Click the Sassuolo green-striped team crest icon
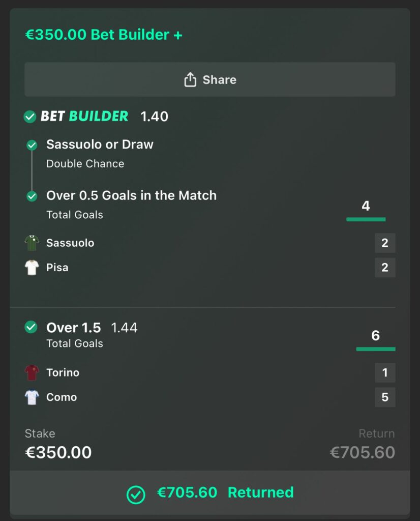420x521 pixels. (x=32, y=243)
